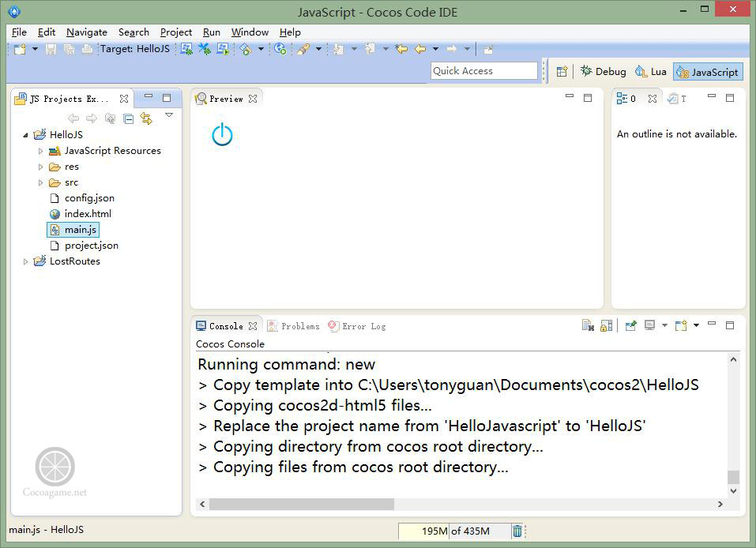Image resolution: width=756 pixels, height=548 pixels.
Task: Click the Display Selected Console icon
Action: click(x=649, y=326)
